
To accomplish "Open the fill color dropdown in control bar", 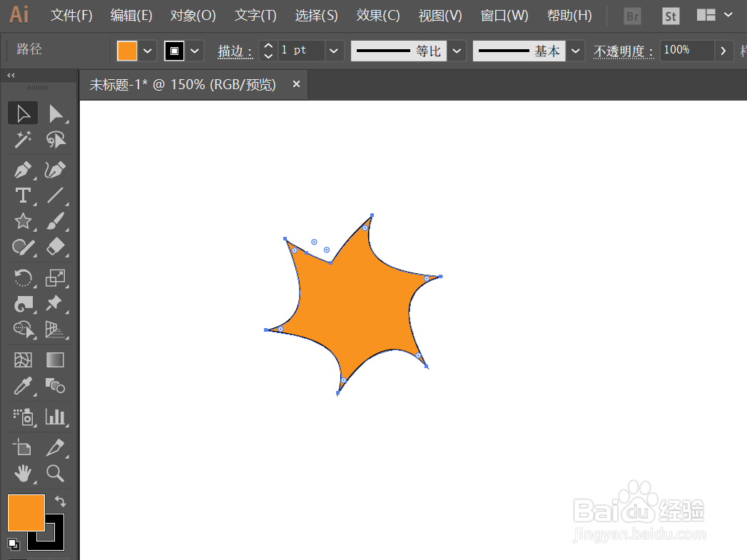I will point(146,50).
